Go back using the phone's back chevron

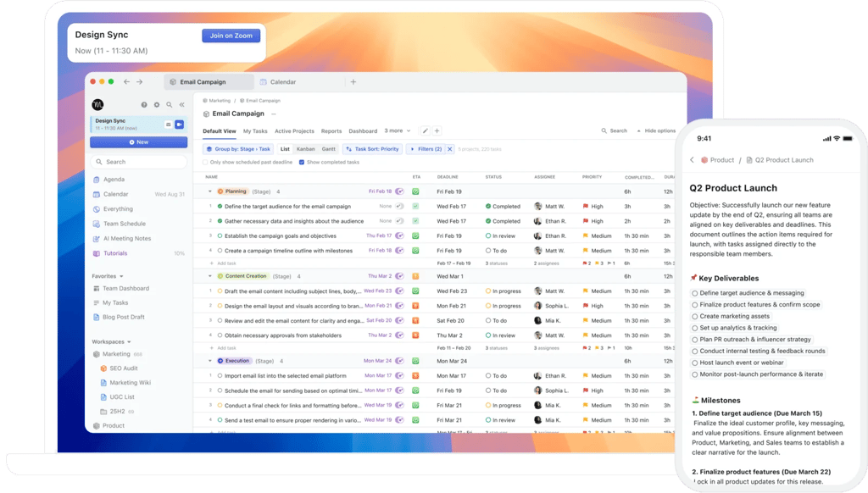(692, 160)
